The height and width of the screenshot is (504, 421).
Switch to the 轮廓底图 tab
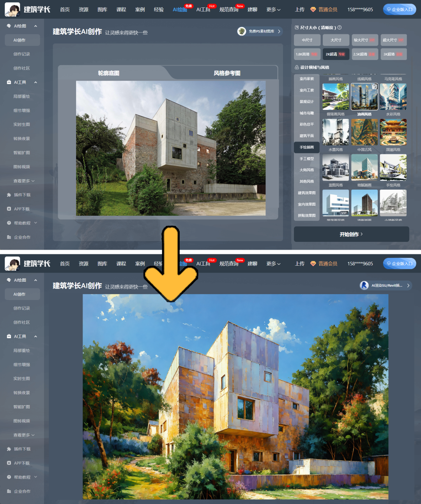[x=109, y=73]
